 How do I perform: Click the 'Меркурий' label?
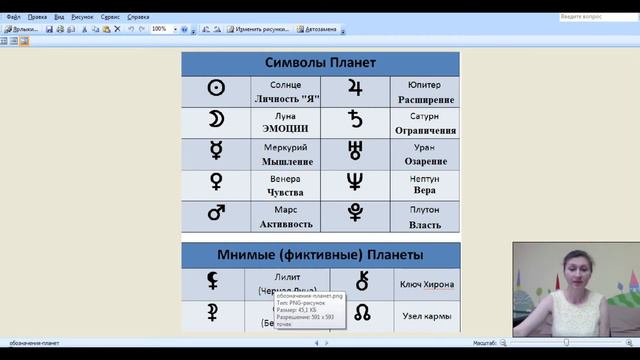click(x=285, y=147)
